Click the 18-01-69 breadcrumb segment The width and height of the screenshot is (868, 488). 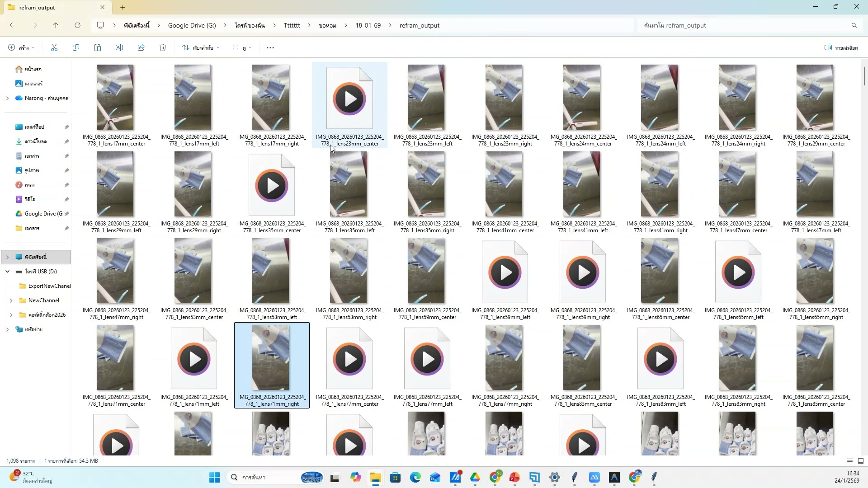coord(368,25)
